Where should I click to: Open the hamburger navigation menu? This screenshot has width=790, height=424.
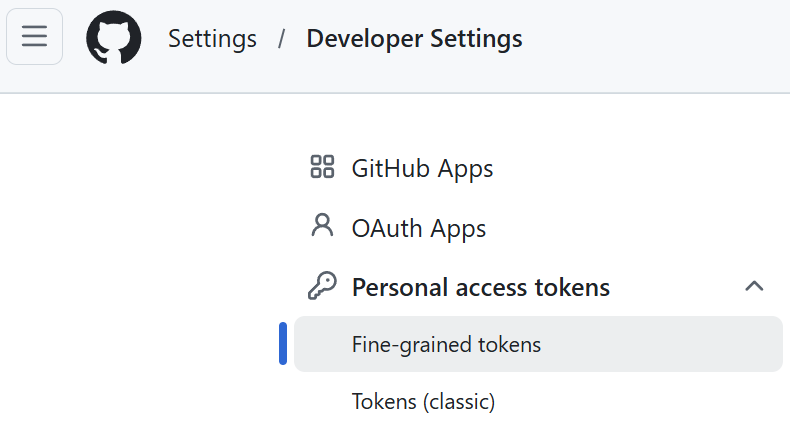34,37
